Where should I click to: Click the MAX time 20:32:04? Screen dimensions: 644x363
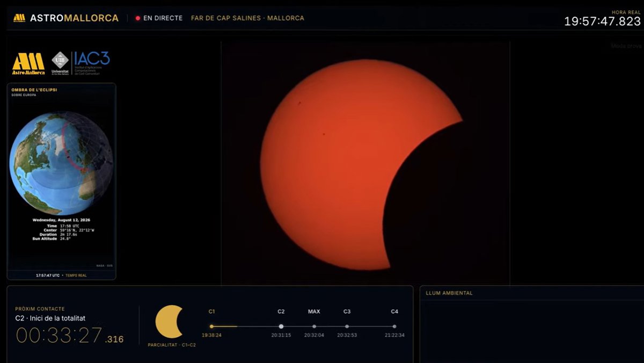314,335
